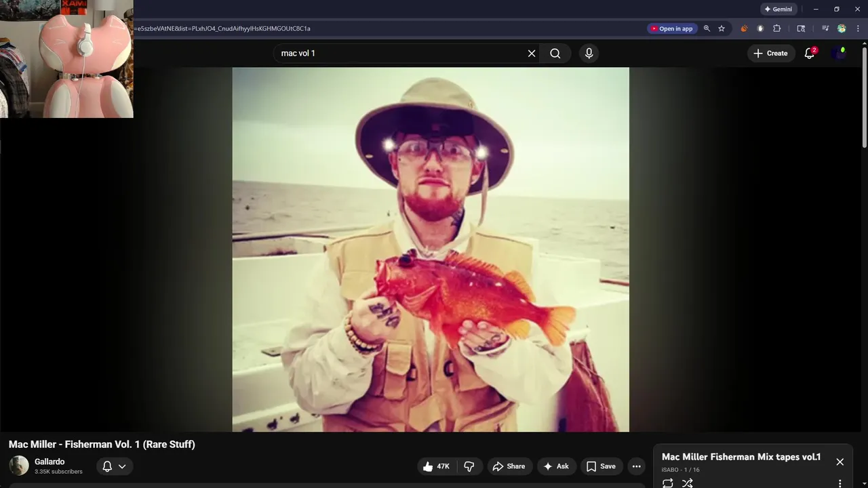Open the hand-stop extension icon
The image size is (868, 488).
coord(760,28)
